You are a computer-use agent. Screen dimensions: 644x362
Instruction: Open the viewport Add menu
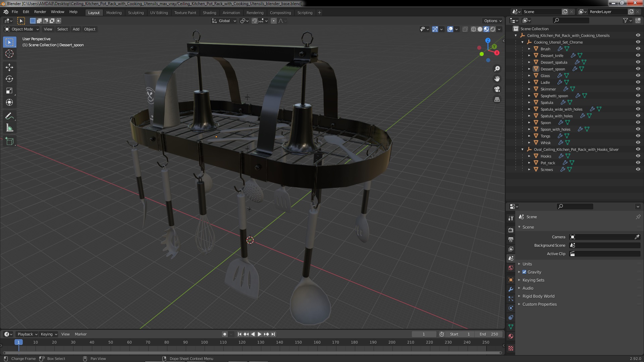click(76, 29)
